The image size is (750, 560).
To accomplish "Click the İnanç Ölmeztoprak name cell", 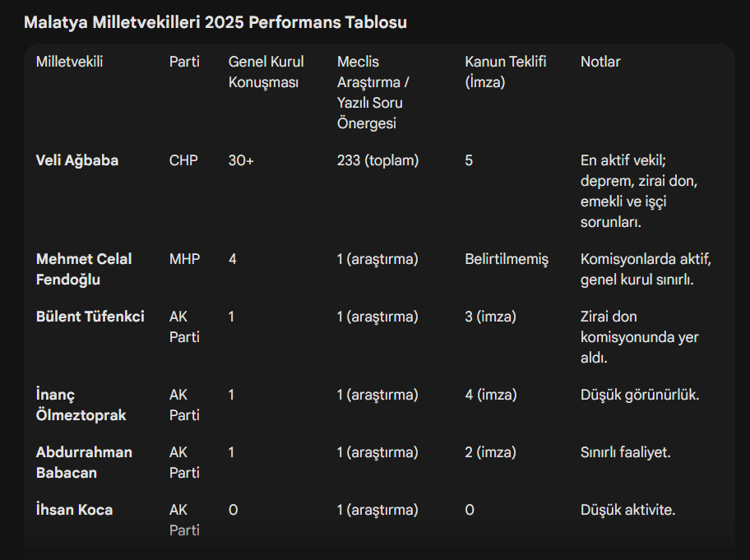I will click(x=81, y=405).
